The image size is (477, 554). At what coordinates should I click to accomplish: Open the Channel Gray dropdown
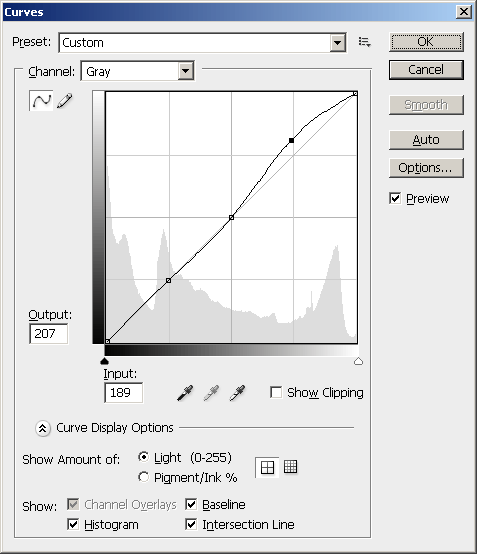click(x=186, y=71)
